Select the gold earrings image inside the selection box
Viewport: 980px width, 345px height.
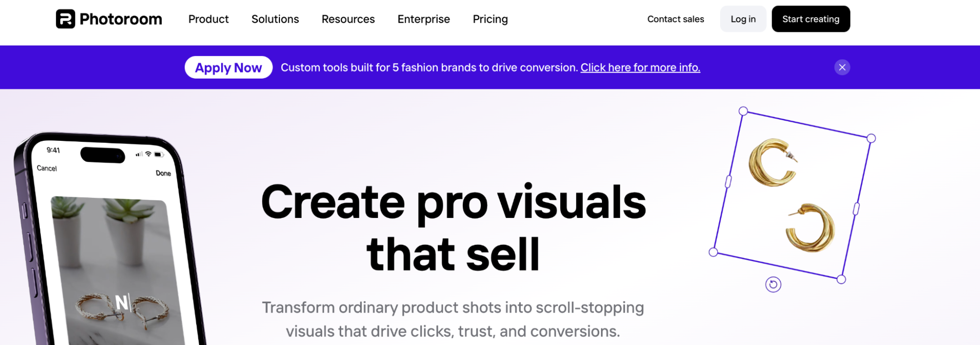(x=792, y=196)
